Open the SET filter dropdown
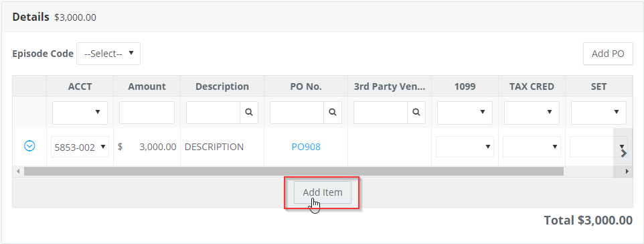The height and width of the screenshot is (244, 644). (x=598, y=113)
